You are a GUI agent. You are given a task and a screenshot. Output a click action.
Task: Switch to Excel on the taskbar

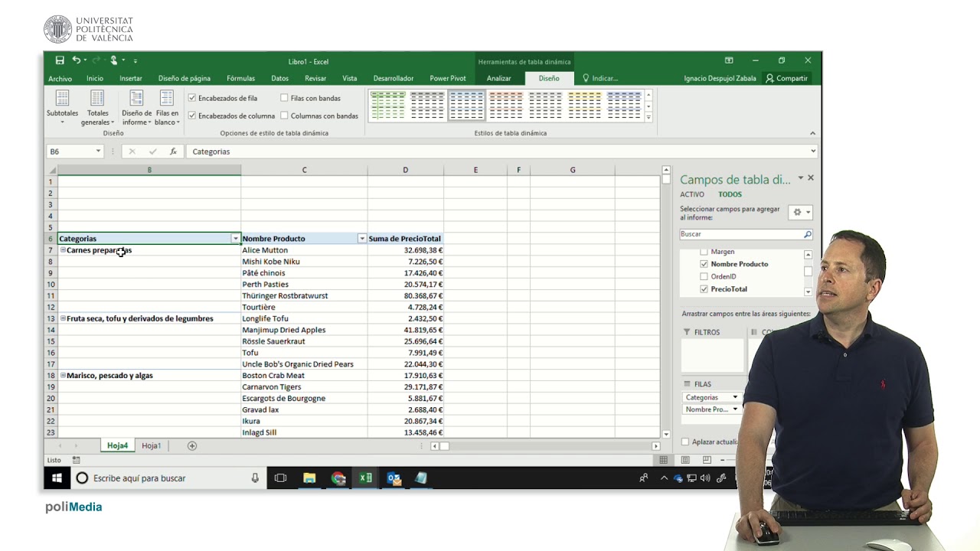(366, 478)
